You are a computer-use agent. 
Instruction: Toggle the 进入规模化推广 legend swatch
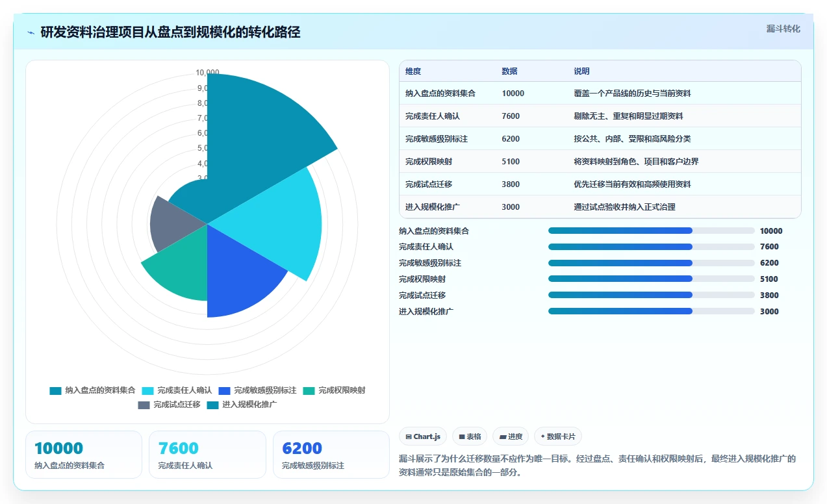212,405
